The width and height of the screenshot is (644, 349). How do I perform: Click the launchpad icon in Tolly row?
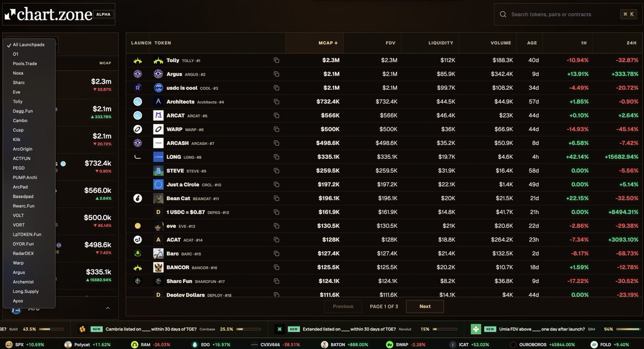[137, 61]
